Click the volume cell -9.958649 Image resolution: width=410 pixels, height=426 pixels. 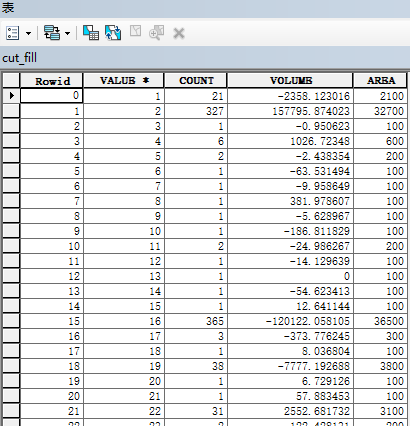coord(290,186)
